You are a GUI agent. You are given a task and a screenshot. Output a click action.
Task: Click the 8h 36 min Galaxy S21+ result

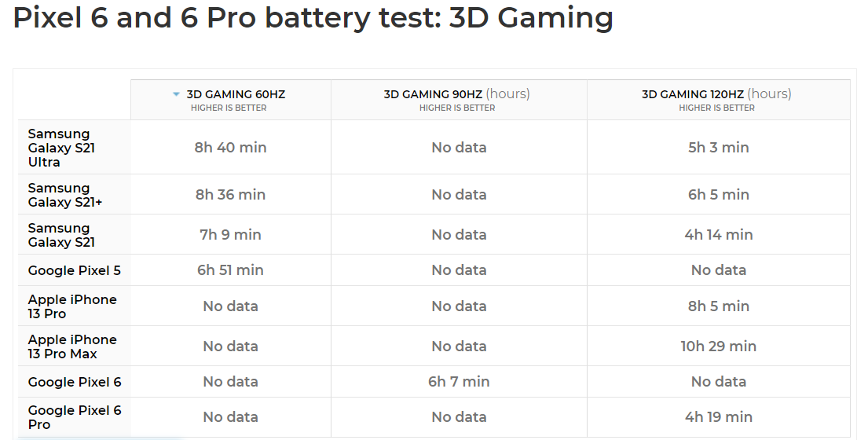(x=230, y=195)
